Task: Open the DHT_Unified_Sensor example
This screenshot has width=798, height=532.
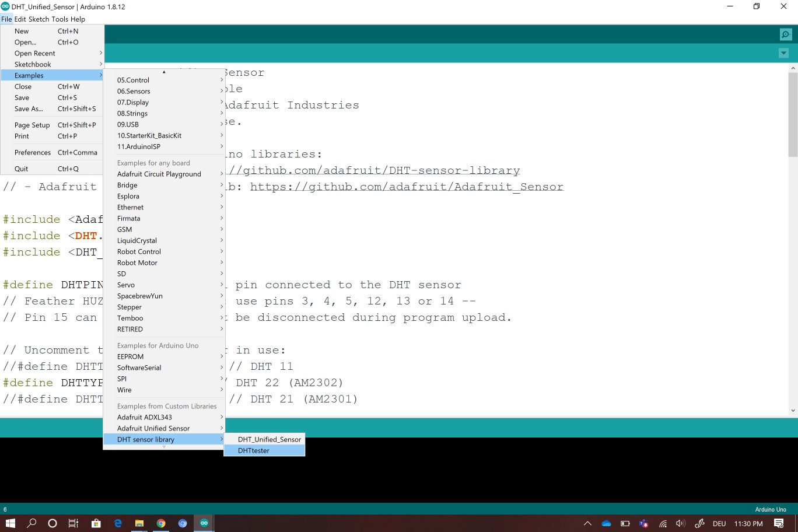Action: coord(264,439)
